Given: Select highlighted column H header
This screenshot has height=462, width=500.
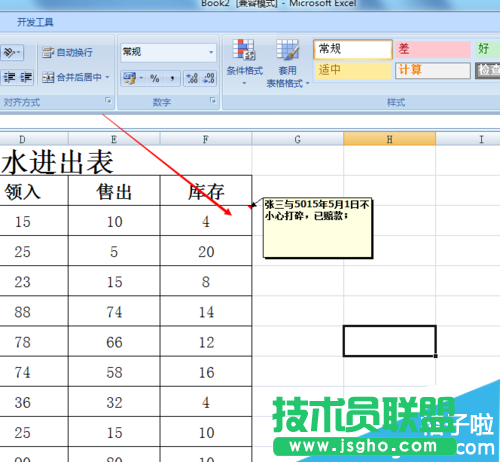Looking at the screenshot, I should coord(389,139).
